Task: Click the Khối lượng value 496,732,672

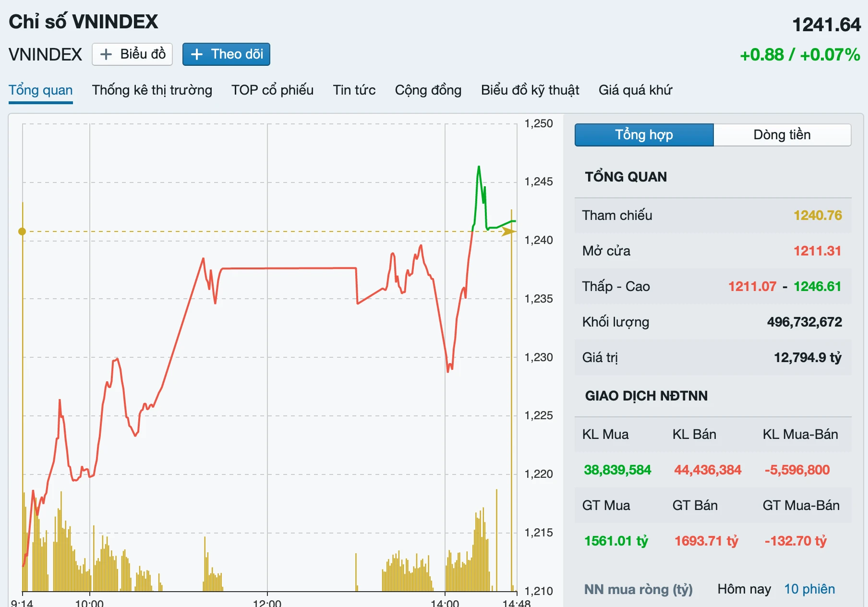Action: pyautogui.click(x=804, y=322)
